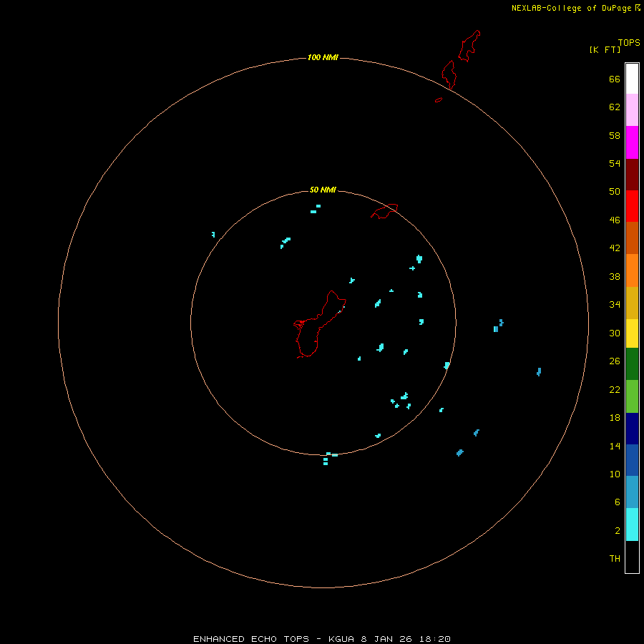This screenshot has width=644, height=644.
Task: Click the 6 scale label
Action: point(617,502)
